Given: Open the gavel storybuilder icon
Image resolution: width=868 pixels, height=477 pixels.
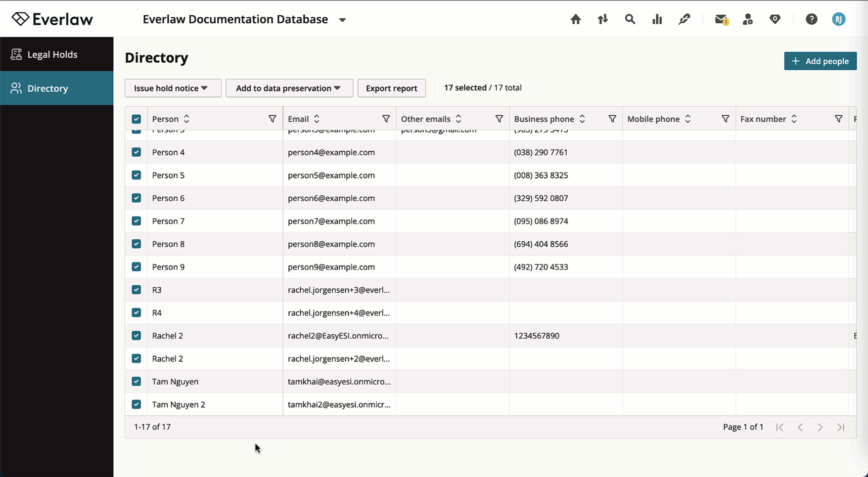Looking at the screenshot, I should coord(684,19).
